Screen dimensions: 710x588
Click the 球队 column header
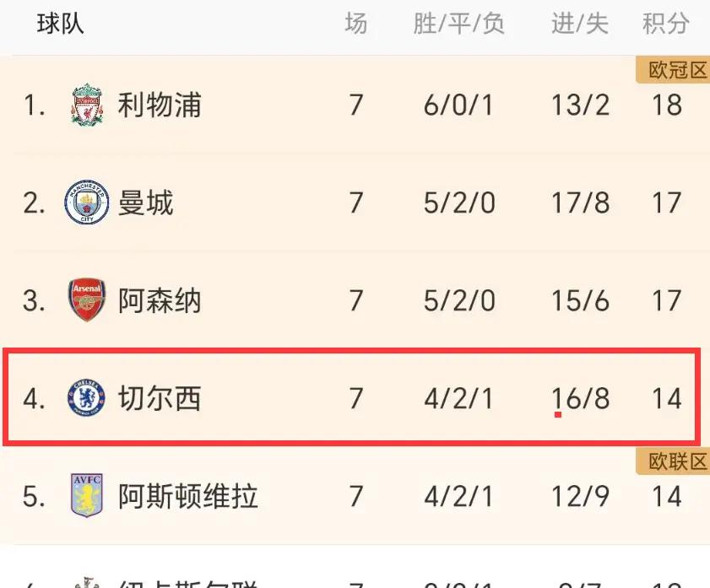(x=60, y=24)
